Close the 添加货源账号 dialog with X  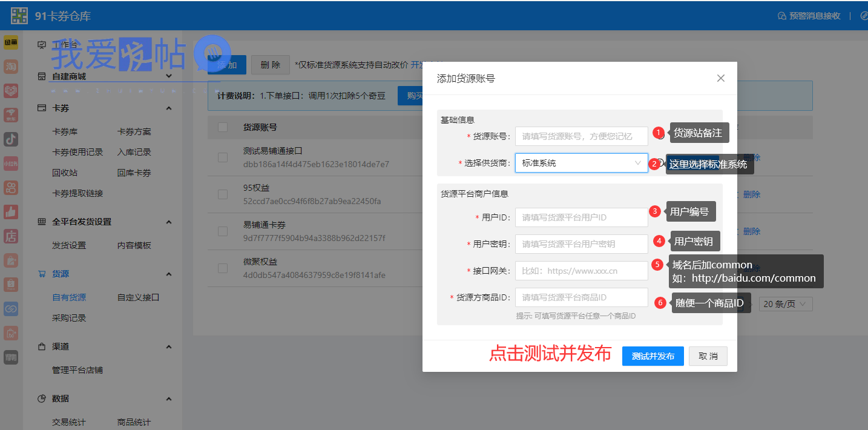pos(720,78)
